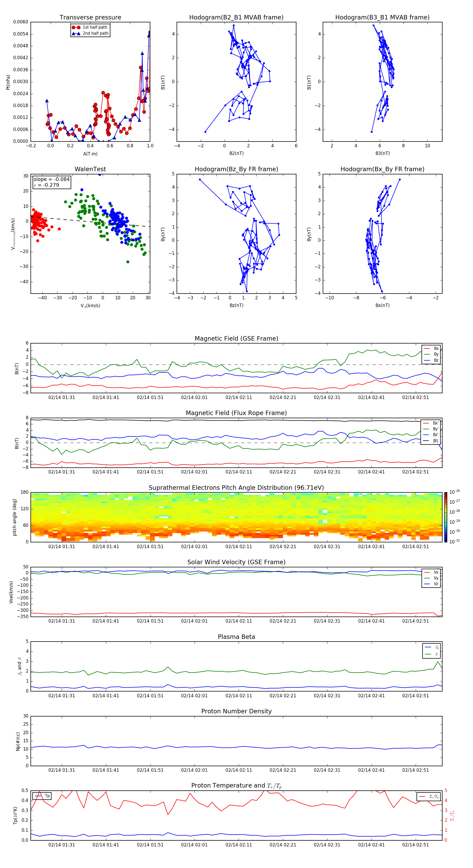Click 'Vy' in the velocity legend
Screen dimensions: 473x868
pos(431,578)
